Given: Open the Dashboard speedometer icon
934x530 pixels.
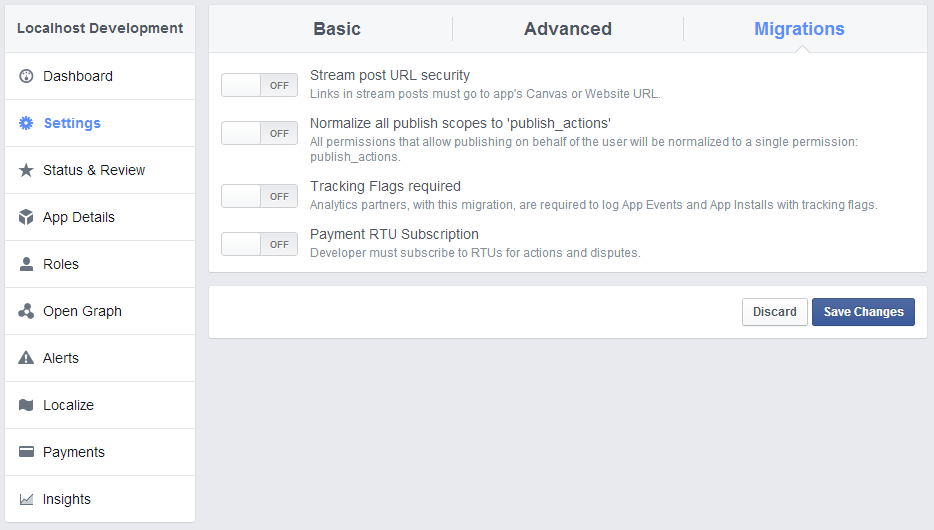Looking at the screenshot, I should pyautogui.click(x=26, y=76).
